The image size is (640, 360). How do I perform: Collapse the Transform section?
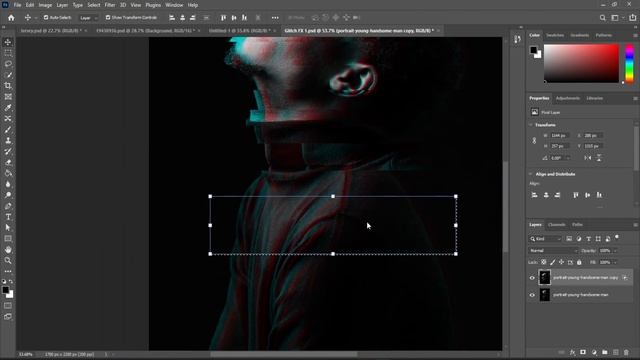[x=531, y=125]
